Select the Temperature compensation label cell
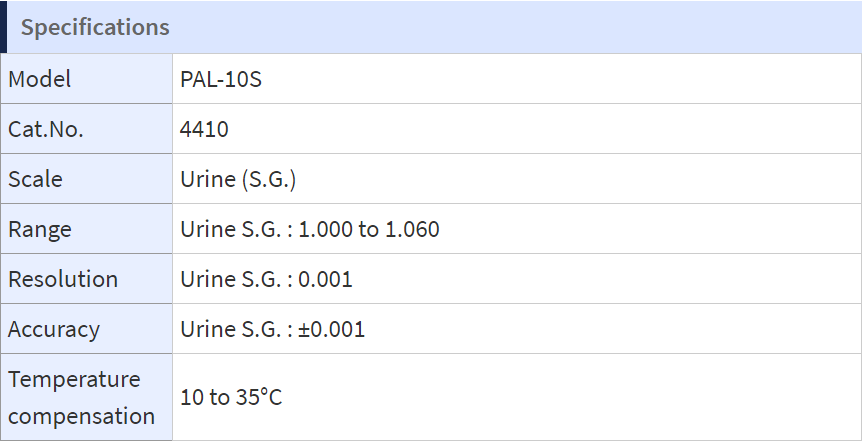The image size is (864, 442). [x=87, y=397]
